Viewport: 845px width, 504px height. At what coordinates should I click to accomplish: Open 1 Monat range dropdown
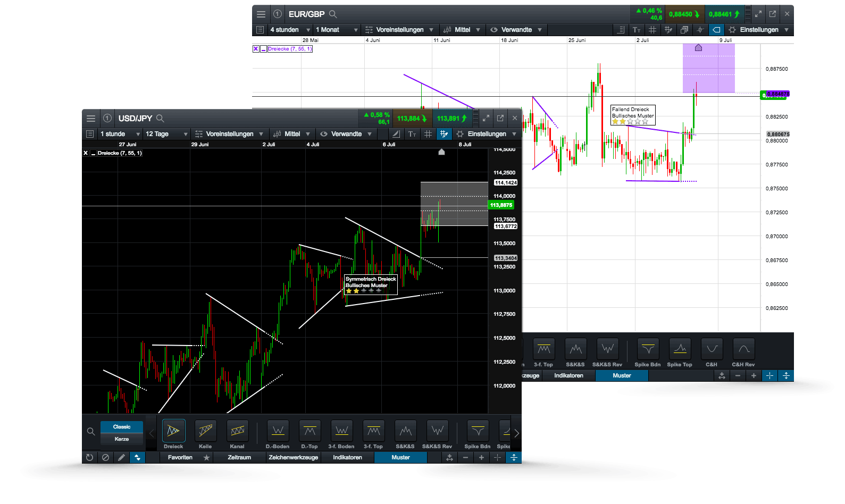pos(337,30)
